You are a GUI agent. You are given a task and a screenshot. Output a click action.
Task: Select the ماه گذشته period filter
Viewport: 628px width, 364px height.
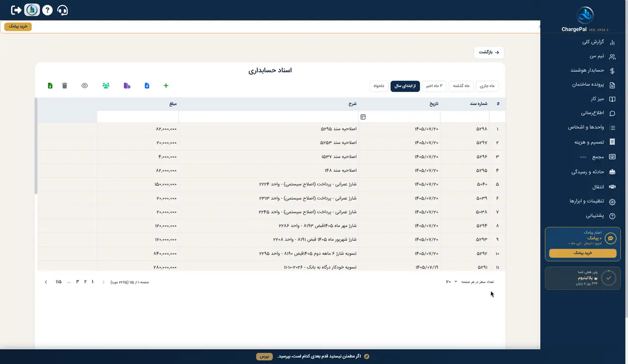461,86
